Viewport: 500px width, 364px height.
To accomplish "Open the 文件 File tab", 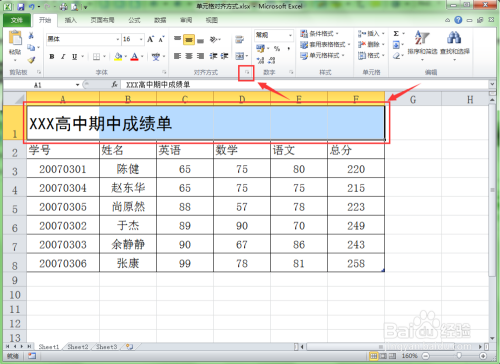I will 17,20.
